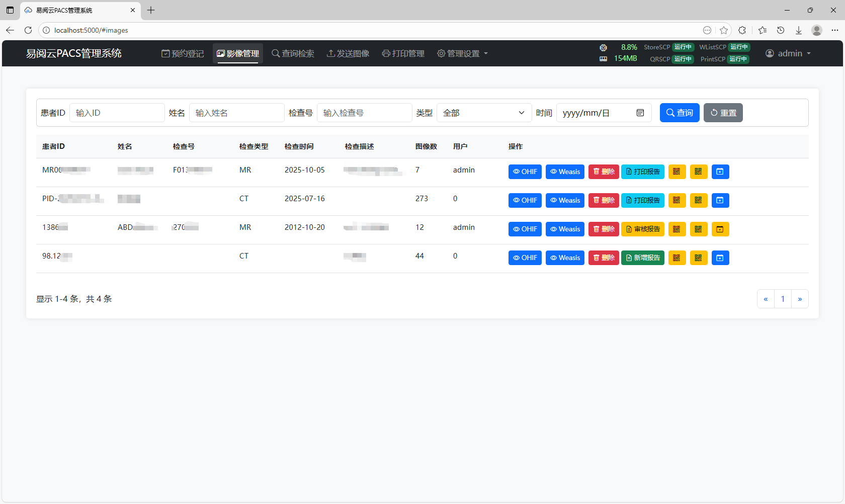Expand the admin user menu
The image size is (845, 504).
coord(788,53)
